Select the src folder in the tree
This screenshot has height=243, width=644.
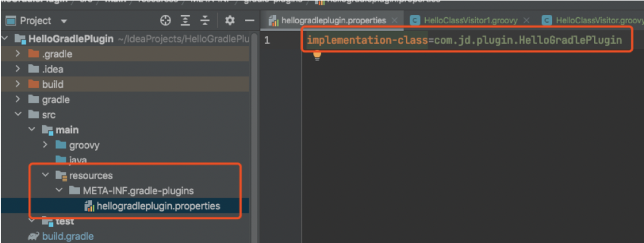[48, 115]
